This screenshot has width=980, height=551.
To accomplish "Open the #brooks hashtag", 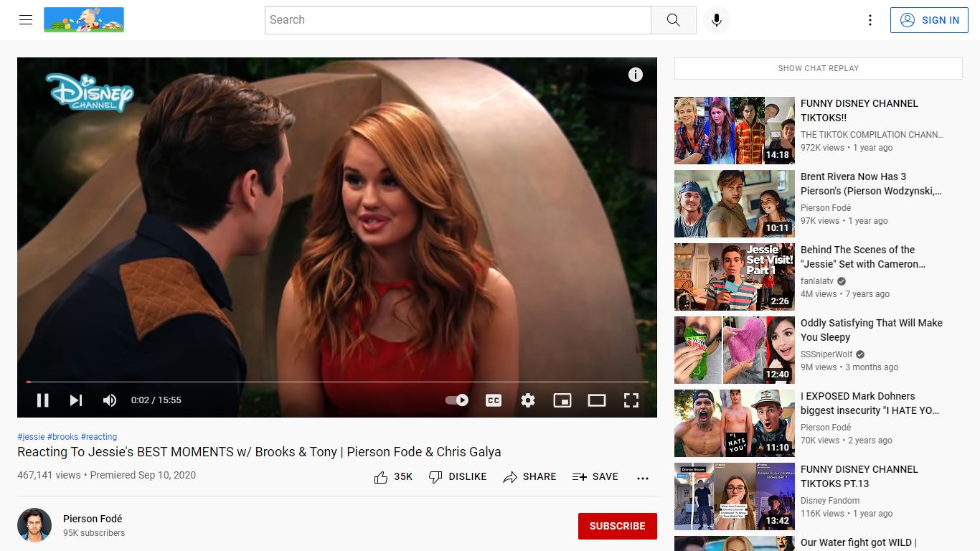I will tap(63, 437).
